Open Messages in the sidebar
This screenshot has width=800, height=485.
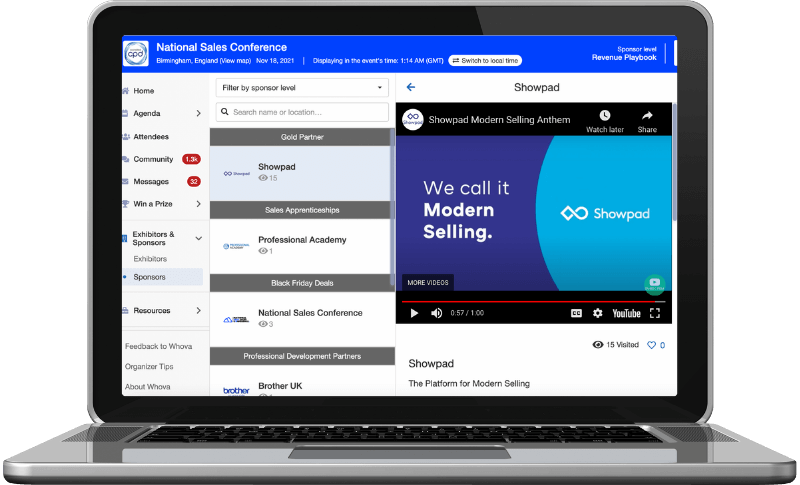151,182
